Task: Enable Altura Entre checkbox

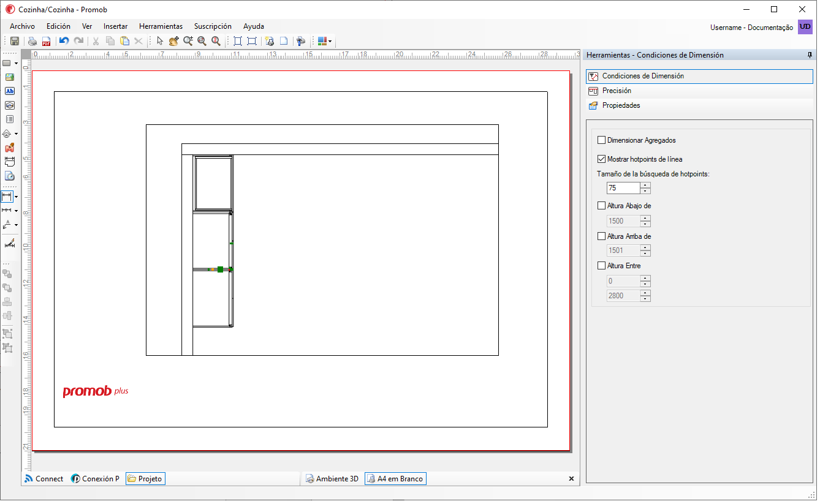Action: click(x=601, y=266)
